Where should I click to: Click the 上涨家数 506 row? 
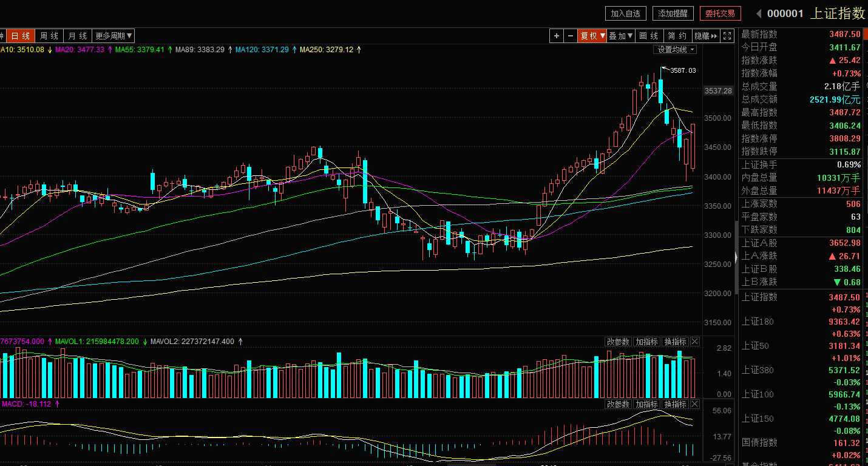point(801,203)
